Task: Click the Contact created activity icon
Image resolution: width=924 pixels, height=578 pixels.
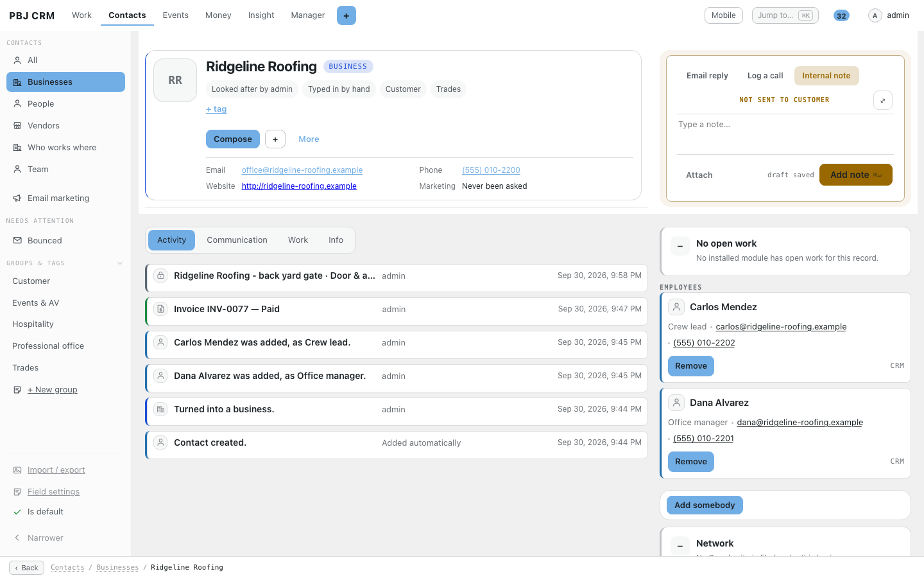Action: point(161,442)
